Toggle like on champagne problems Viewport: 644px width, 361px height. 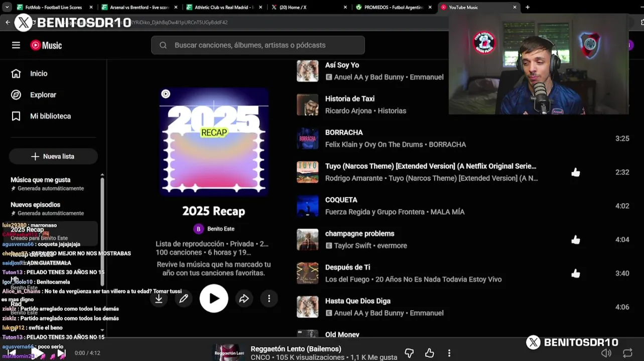pos(576,240)
